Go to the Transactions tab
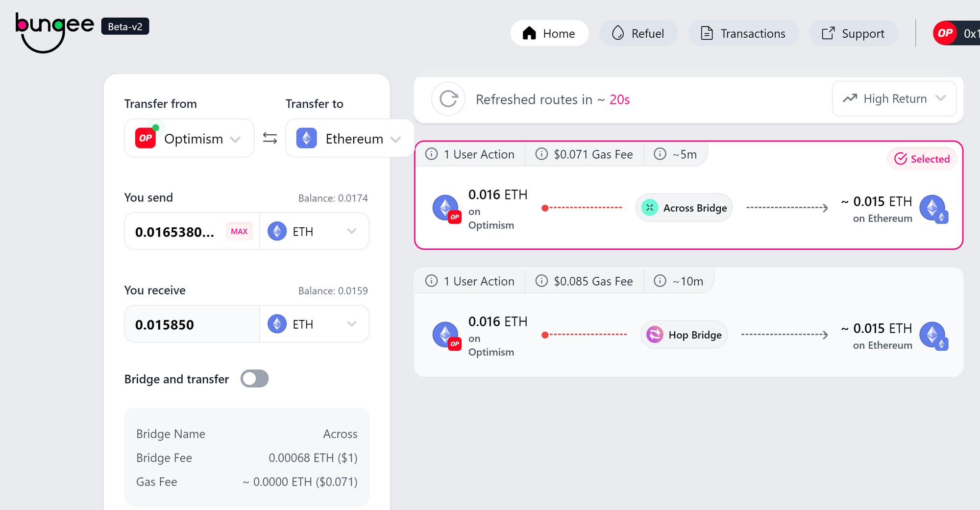 (x=743, y=33)
